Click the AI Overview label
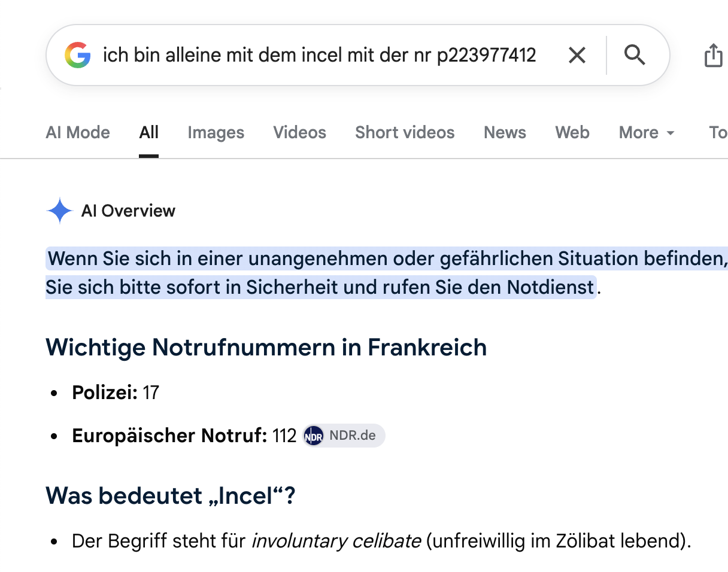The image size is (728, 572). pyautogui.click(x=128, y=211)
